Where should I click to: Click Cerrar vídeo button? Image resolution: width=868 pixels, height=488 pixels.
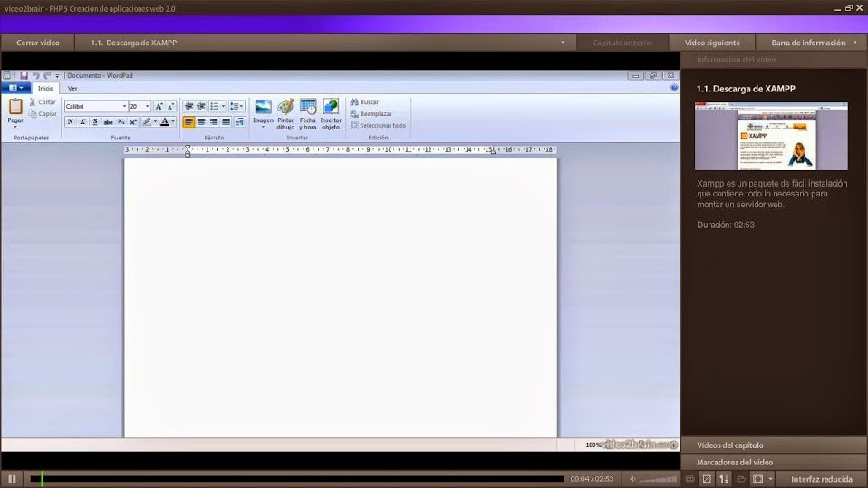point(38,43)
